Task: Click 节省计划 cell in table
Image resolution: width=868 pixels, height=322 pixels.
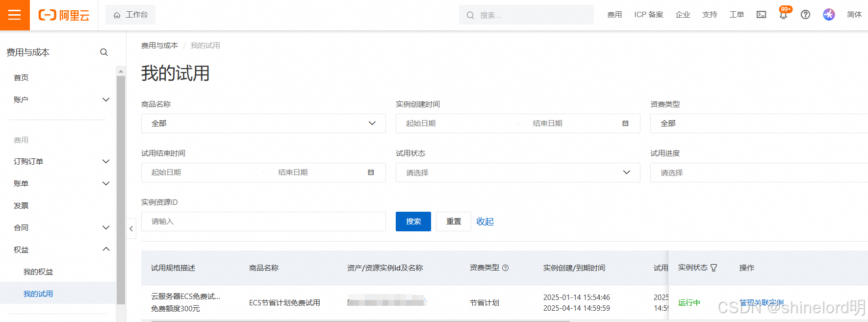Action: pyautogui.click(x=485, y=303)
